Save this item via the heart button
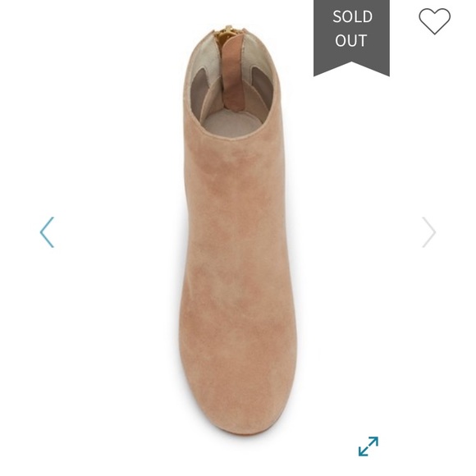 [x=434, y=21]
